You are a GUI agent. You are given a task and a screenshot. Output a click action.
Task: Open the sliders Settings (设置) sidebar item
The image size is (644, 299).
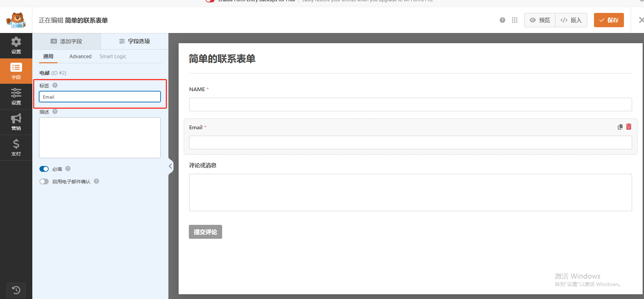click(x=16, y=97)
